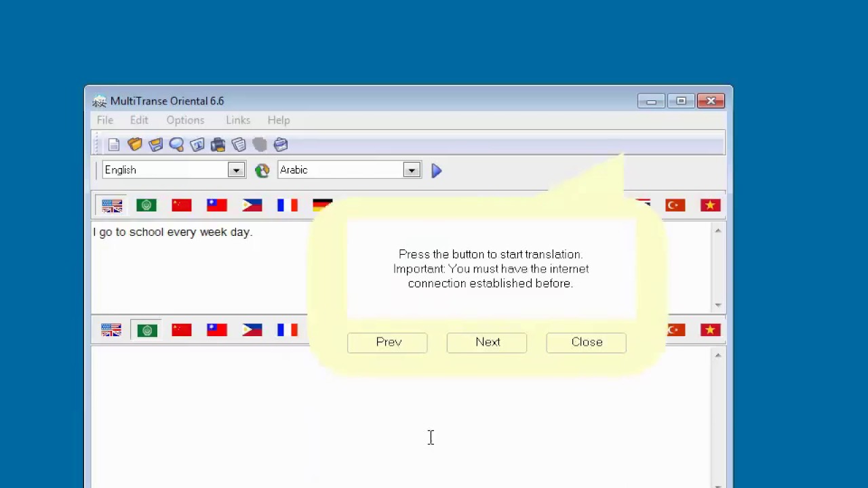Click the Next button in the tip

click(487, 342)
